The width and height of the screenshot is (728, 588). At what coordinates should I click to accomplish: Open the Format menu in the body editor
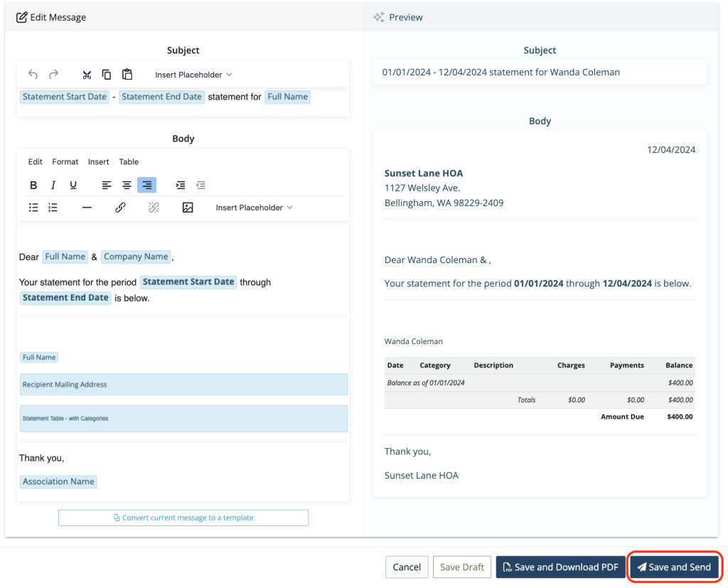(x=65, y=161)
